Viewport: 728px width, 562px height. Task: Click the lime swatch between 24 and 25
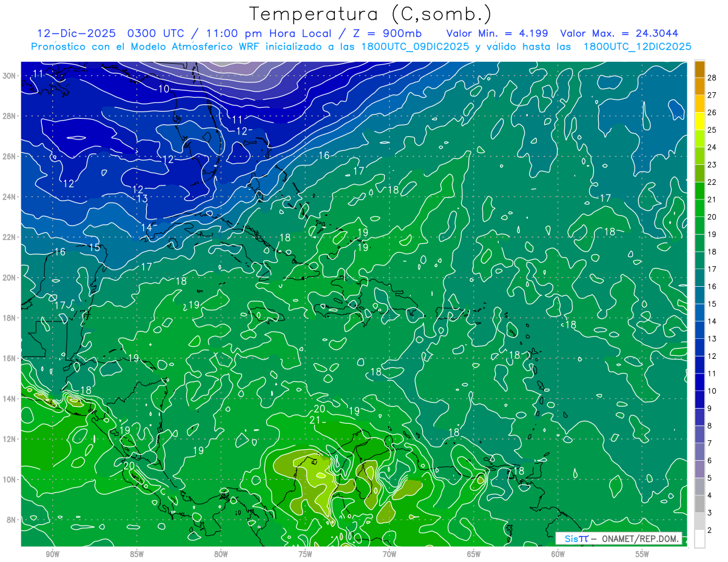pyautogui.click(x=699, y=139)
